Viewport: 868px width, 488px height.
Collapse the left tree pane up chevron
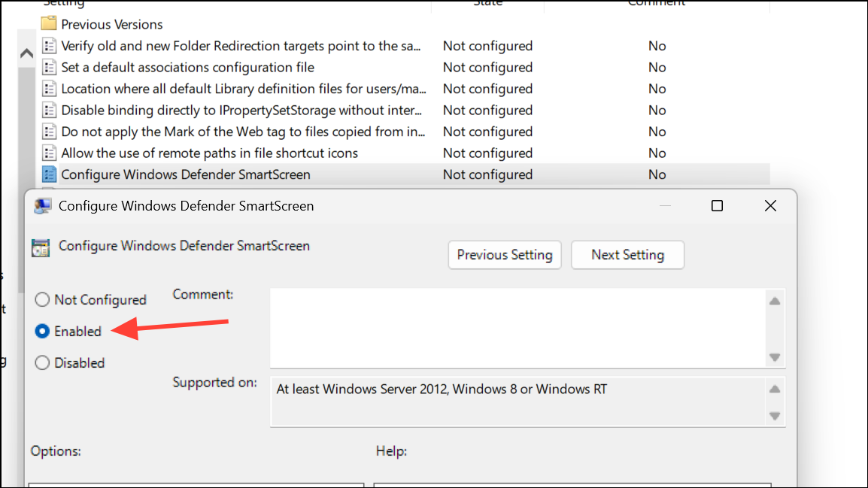point(26,53)
